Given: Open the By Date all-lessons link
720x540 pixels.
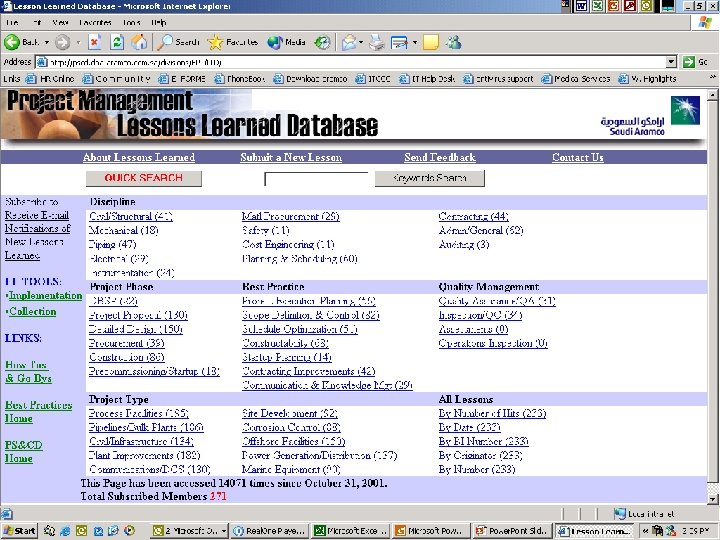Looking at the screenshot, I should [x=469, y=427].
